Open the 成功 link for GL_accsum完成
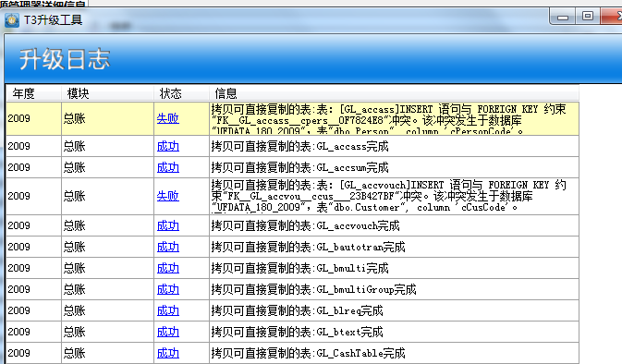 point(168,167)
